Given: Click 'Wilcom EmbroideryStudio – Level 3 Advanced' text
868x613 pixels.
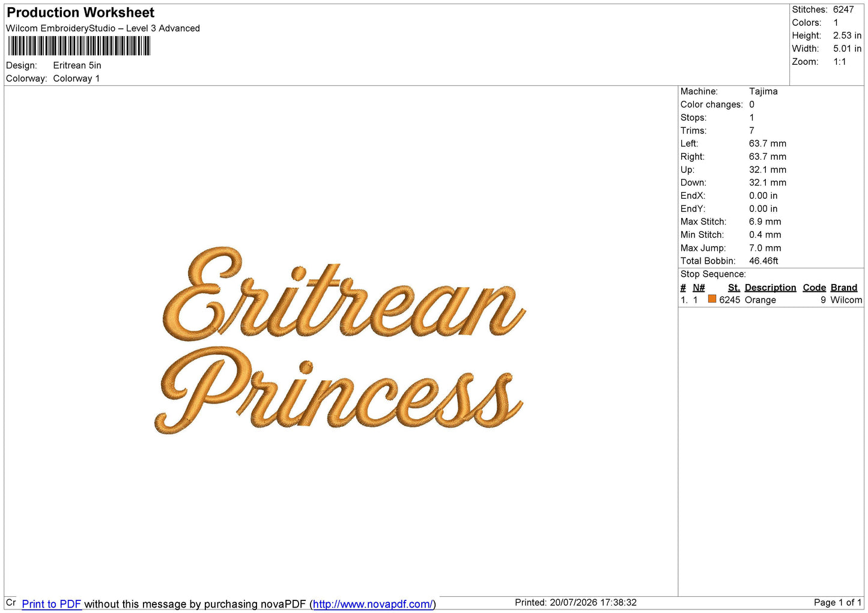Looking at the screenshot, I should [x=103, y=28].
